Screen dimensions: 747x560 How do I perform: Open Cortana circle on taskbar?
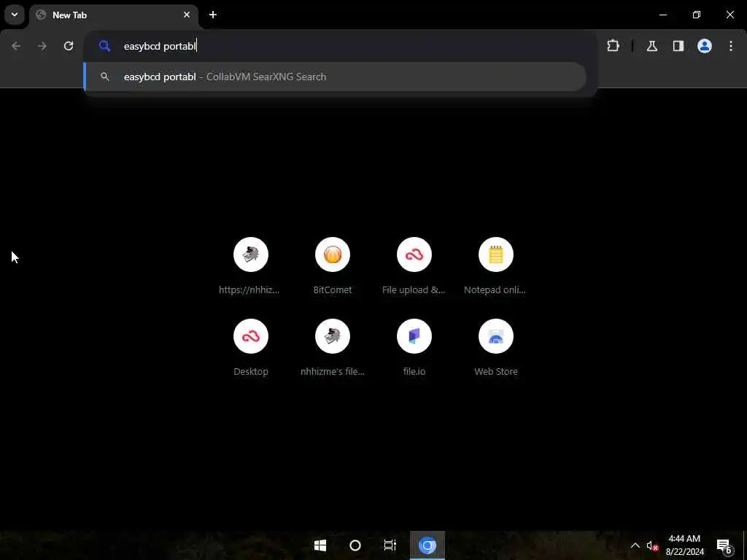355,545
